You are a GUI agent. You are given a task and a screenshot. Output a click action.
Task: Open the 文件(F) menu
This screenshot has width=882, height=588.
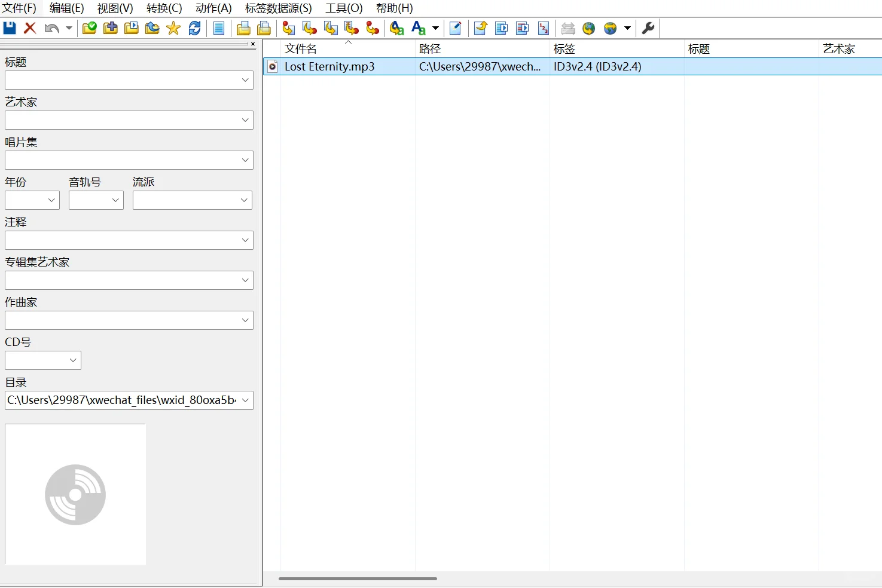[19, 8]
